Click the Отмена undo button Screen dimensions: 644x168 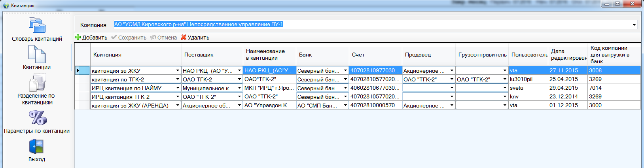coord(163,38)
